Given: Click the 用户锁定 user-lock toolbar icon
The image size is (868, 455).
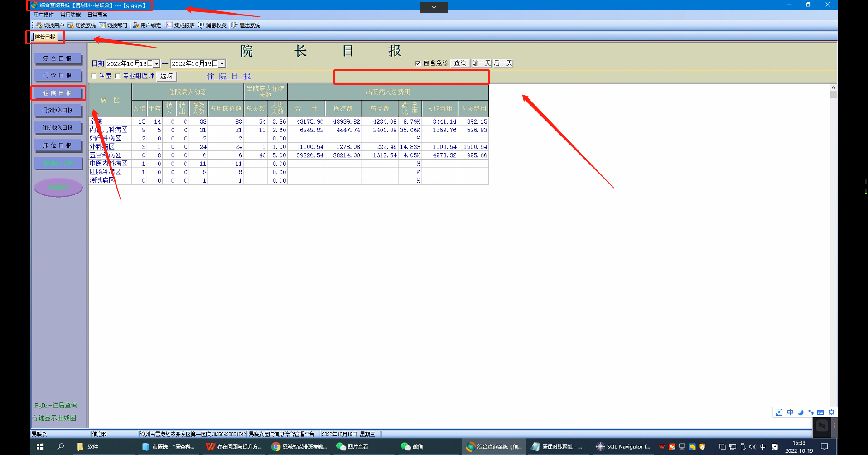Looking at the screenshot, I should (x=136, y=25).
